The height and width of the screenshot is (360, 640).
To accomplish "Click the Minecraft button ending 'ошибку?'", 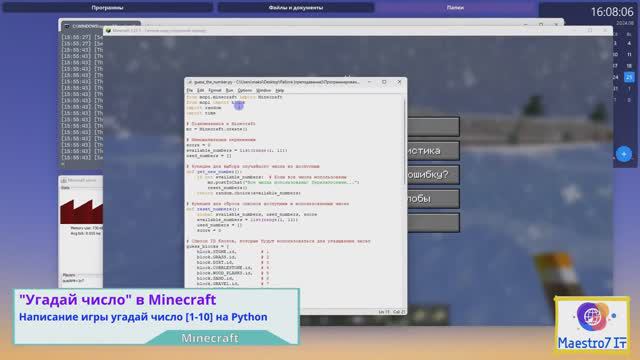I will [433, 175].
